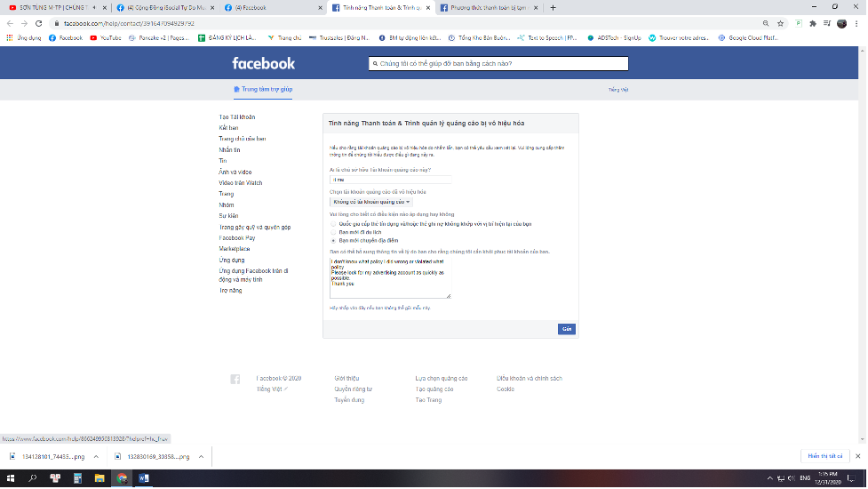Open the Điều khoản và chính sách link
The width and height of the screenshot is (868, 489).
point(530,379)
